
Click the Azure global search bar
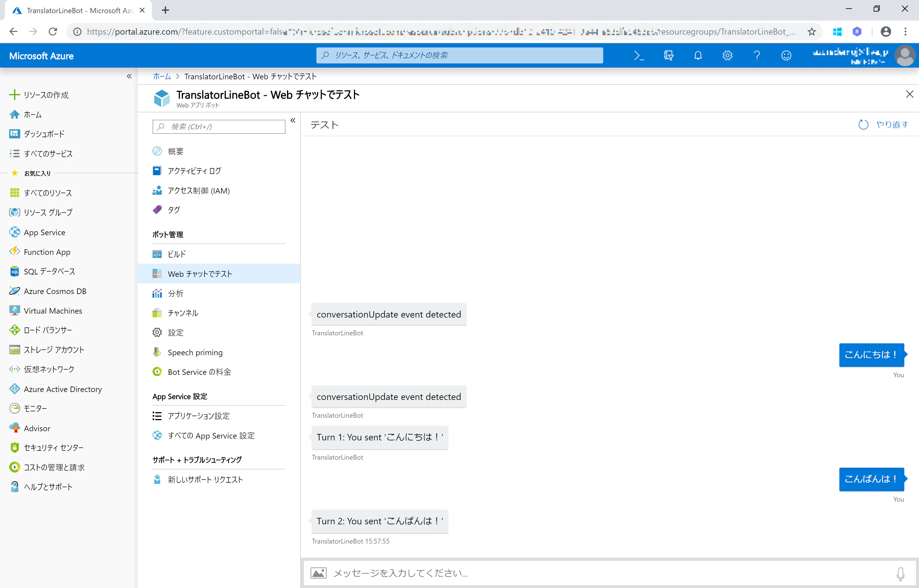point(460,55)
